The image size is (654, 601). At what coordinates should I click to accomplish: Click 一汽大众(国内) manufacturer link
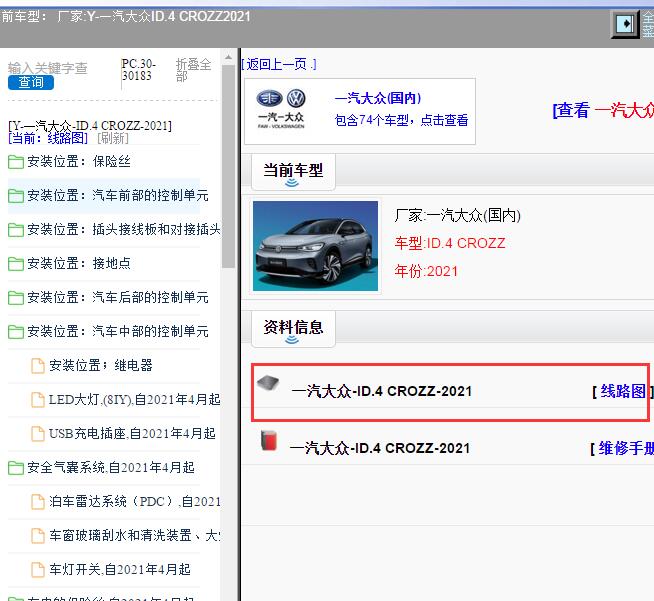(378, 98)
